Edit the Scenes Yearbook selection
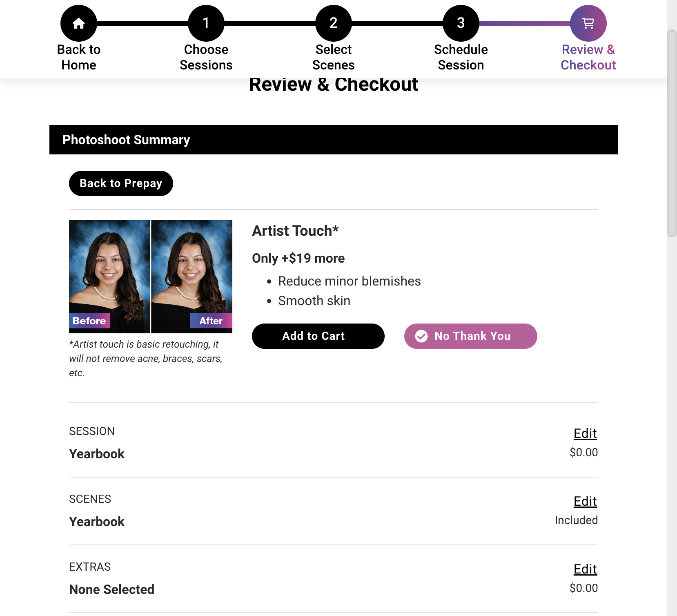 585,501
